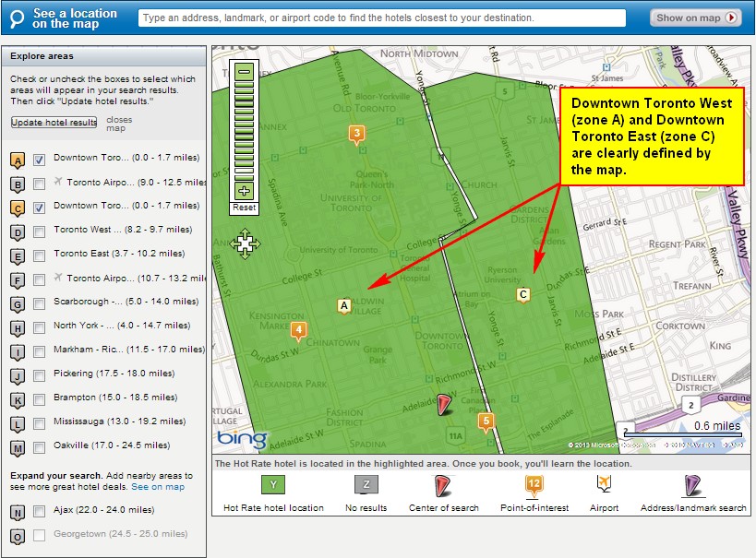
Task: Click the red center-of-search pin on map
Action: tap(444, 404)
